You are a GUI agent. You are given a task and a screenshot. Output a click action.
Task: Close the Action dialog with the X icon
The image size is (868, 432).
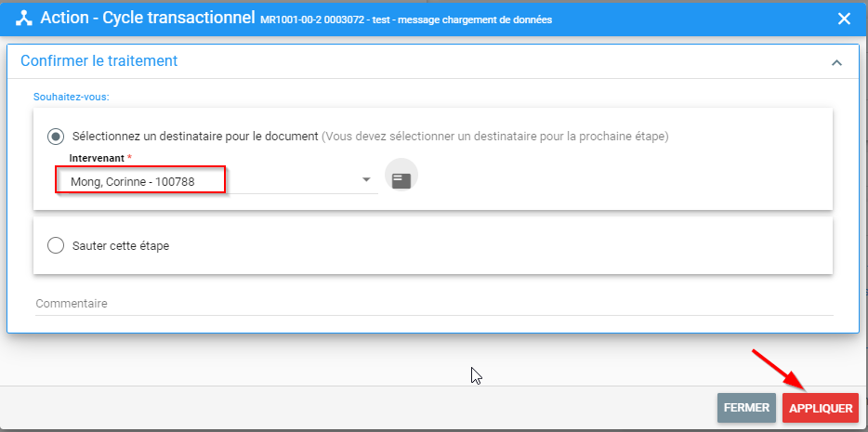coord(844,19)
